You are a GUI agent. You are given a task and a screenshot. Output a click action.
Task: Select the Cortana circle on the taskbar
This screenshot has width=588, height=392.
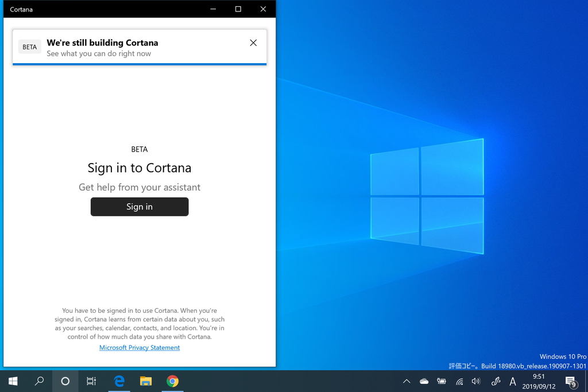coord(65,381)
